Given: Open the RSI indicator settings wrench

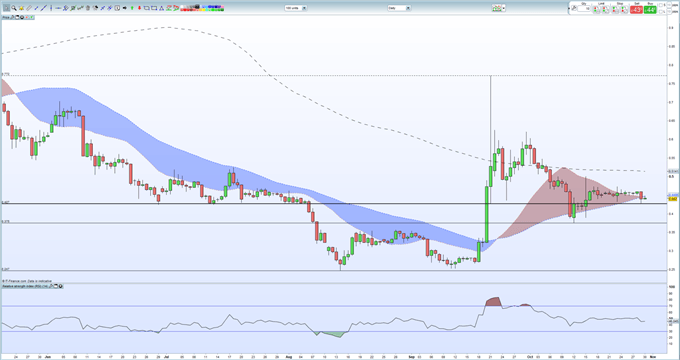Looking at the screenshot, I should (x=50, y=286).
